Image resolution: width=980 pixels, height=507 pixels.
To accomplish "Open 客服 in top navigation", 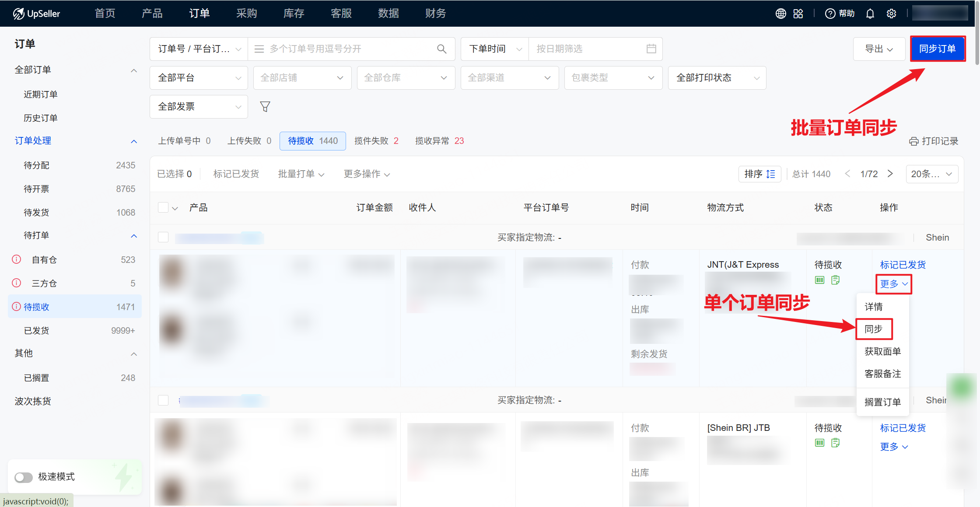I will click(x=341, y=14).
